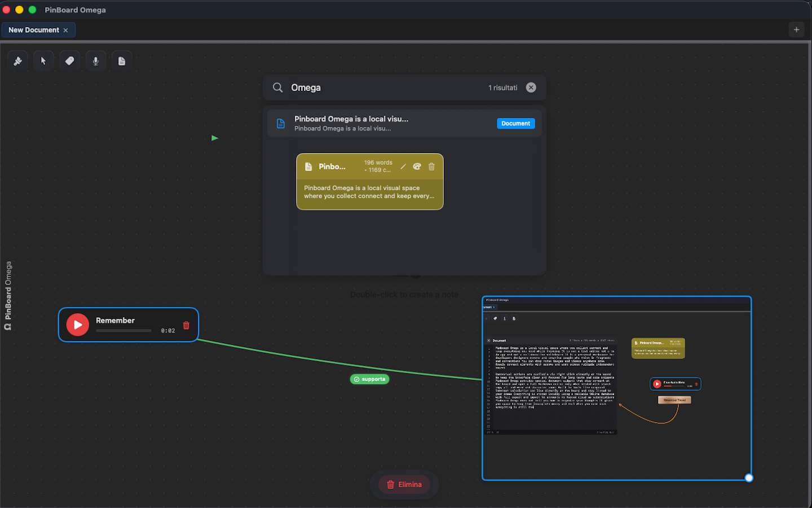Start a voice recording with the microphone tool
This screenshot has height=508, width=812.
[96, 61]
